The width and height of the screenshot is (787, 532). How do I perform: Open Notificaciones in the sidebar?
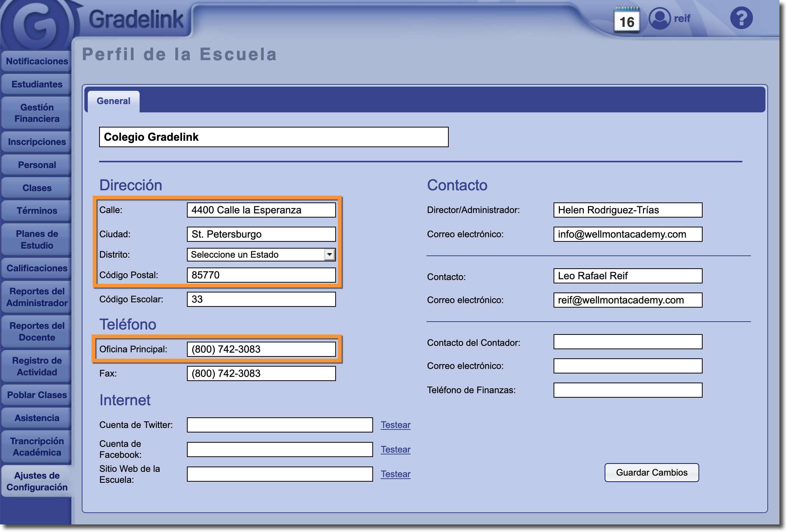[37, 61]
